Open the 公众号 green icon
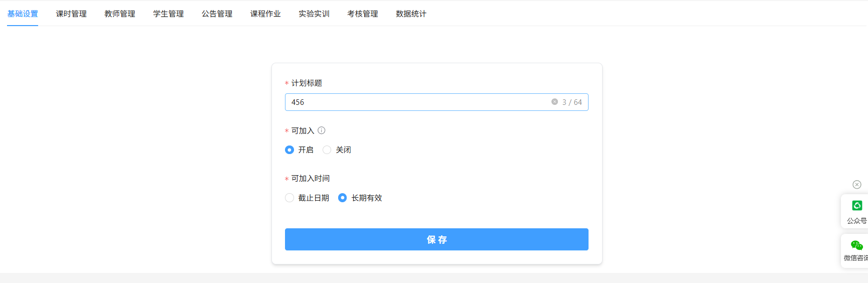This screenshot has width=868, height=283. [857, 206]
